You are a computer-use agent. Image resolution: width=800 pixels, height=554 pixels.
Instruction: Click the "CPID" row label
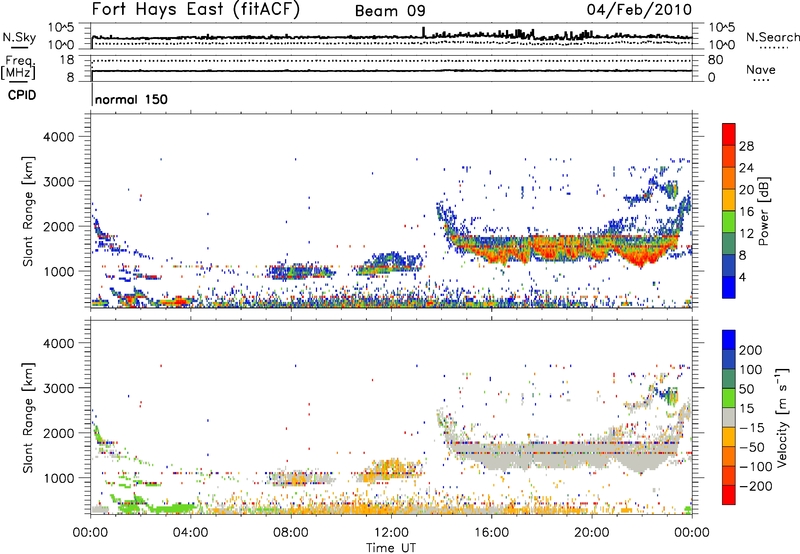tap(22, 95)
